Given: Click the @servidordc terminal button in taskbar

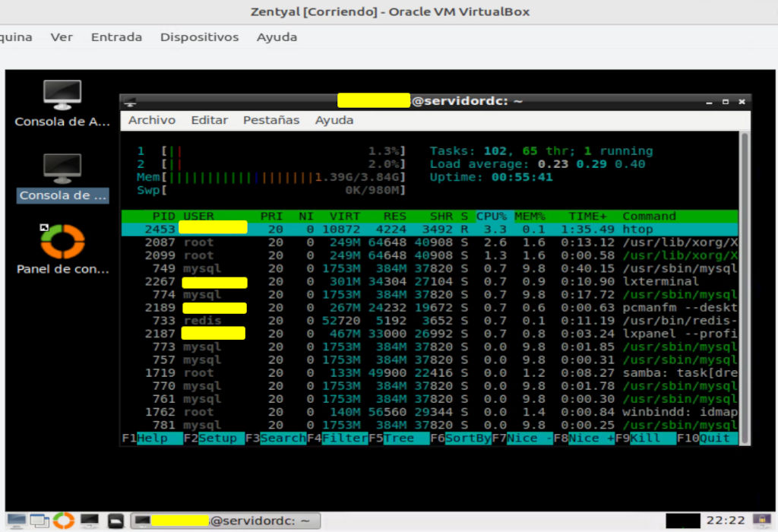Looking at the screenshot, I should (x=226, y=521).
